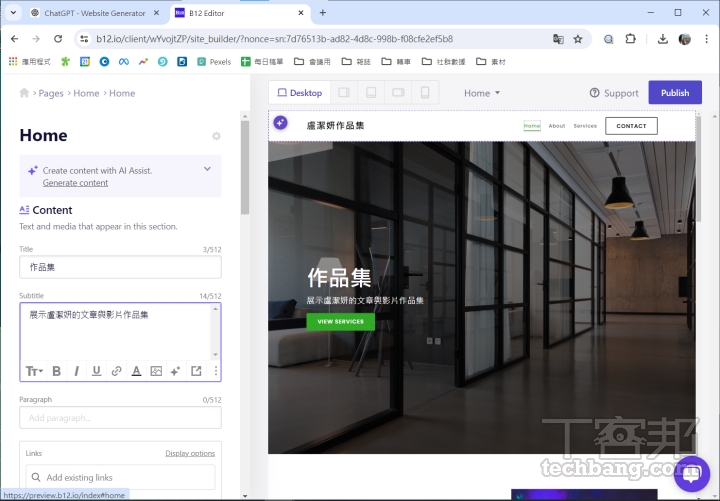Viewport: 720px width, 501px height.
Task: Click VIEW SERVICES green button
Action: pos(341,322)
